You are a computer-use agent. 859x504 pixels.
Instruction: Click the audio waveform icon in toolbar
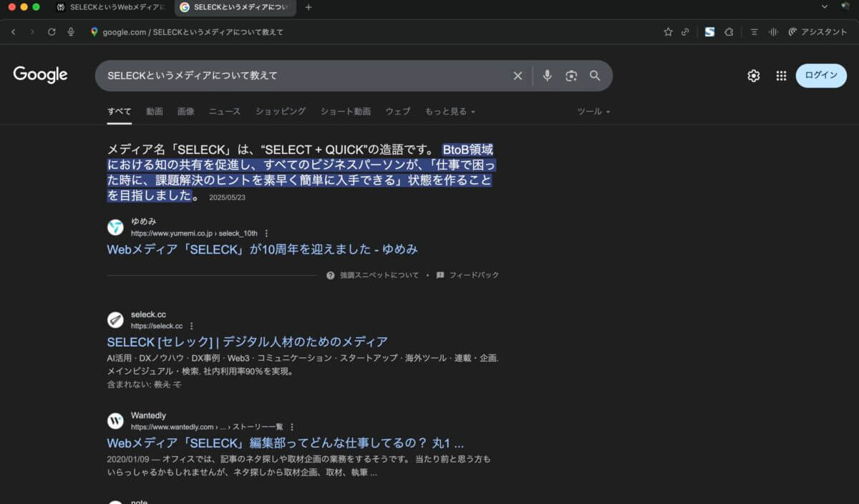tap(773, 32)
